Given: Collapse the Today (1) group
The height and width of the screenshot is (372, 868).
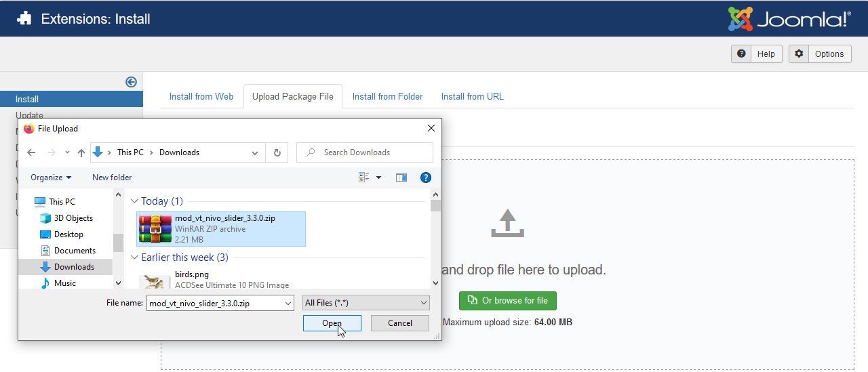Looking at the screenshot, I should 135,201.
